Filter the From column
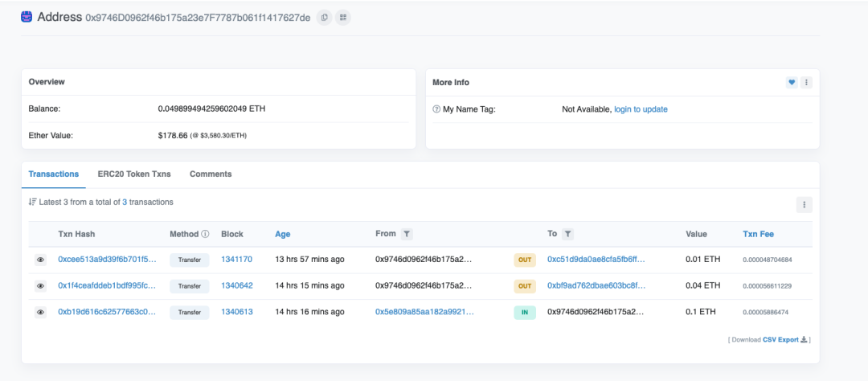The image size is (868, 381). [407, 234]
